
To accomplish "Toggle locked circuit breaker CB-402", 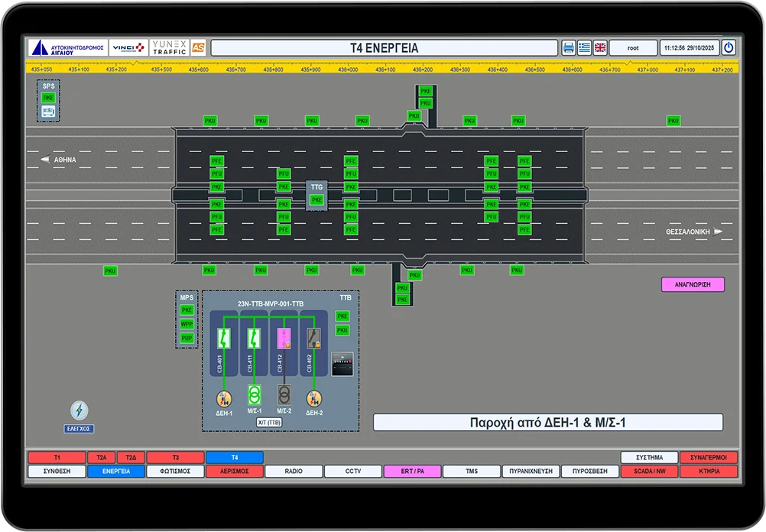I will pos(313,338).
